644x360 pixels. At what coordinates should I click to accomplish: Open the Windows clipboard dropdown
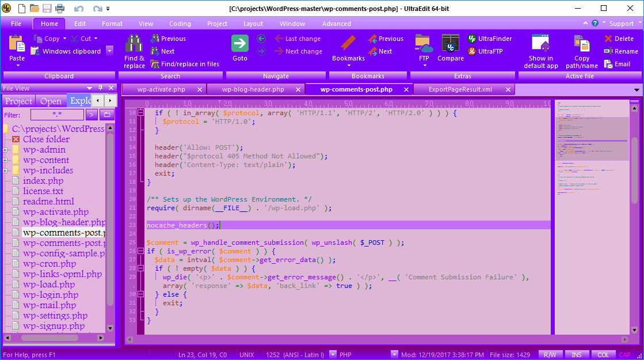pyautogui.click(x=109, y=51)
